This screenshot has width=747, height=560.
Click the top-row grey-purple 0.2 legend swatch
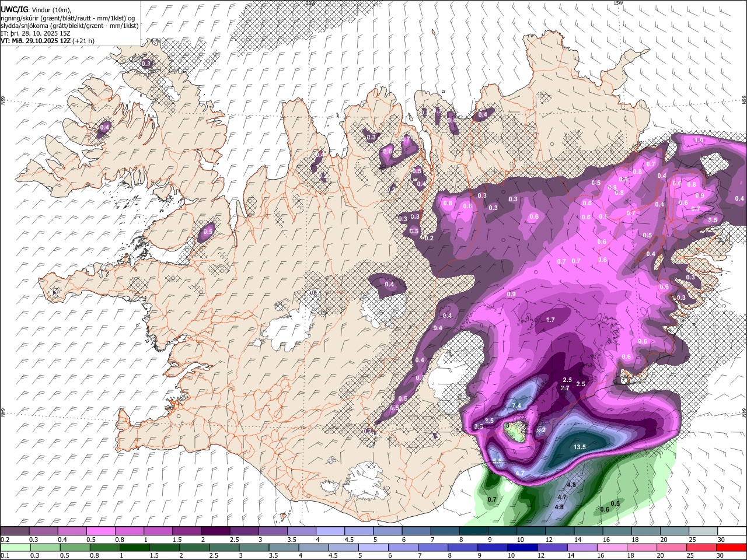pos(15,531)
